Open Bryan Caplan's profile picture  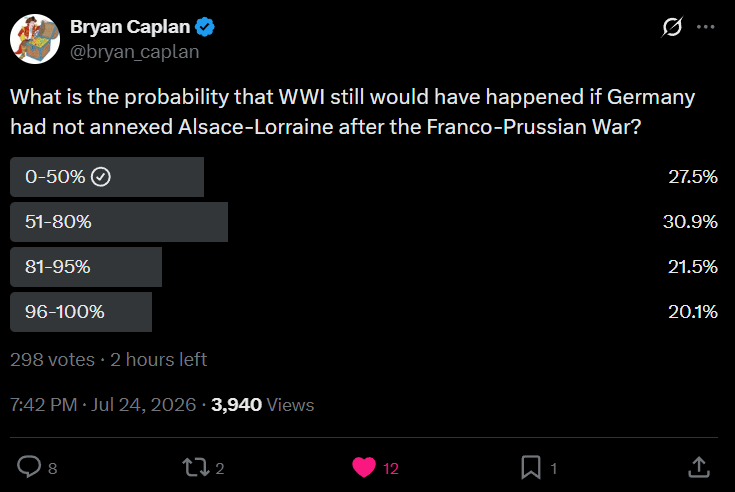click(35, 39)
